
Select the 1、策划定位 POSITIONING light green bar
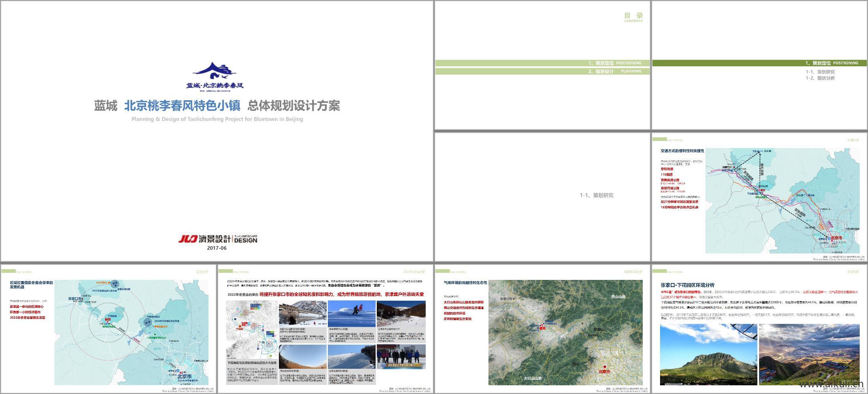542,63
